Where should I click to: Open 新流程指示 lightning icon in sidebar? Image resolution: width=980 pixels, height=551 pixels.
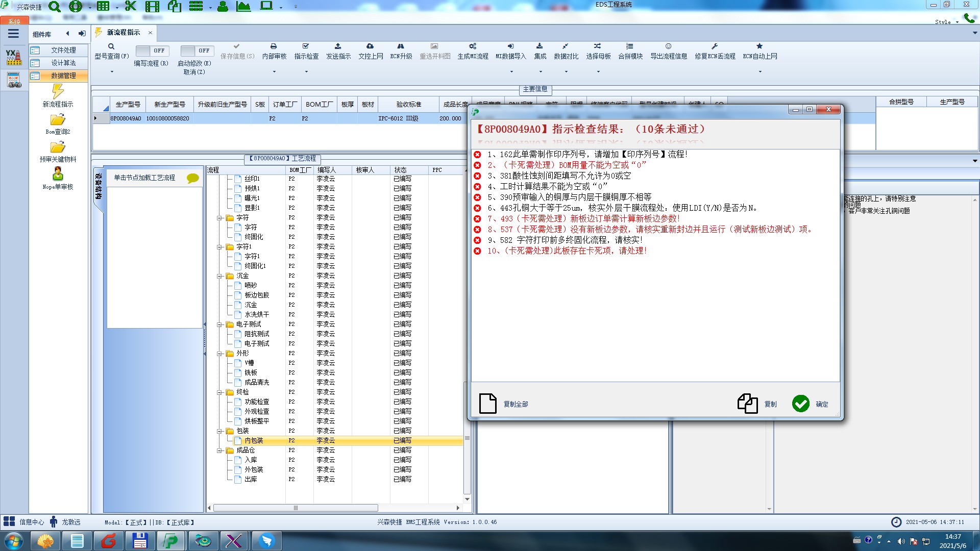point(58,92)
